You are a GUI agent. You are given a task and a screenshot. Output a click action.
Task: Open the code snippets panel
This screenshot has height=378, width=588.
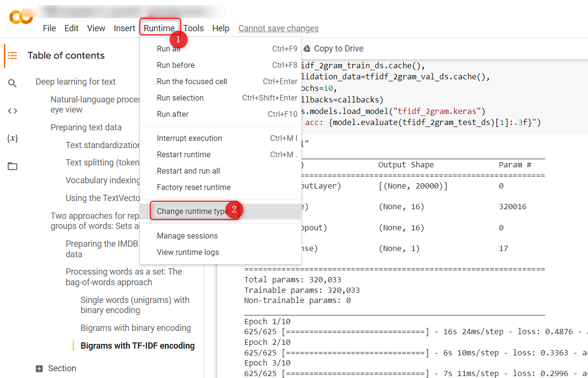pos(13,111)
